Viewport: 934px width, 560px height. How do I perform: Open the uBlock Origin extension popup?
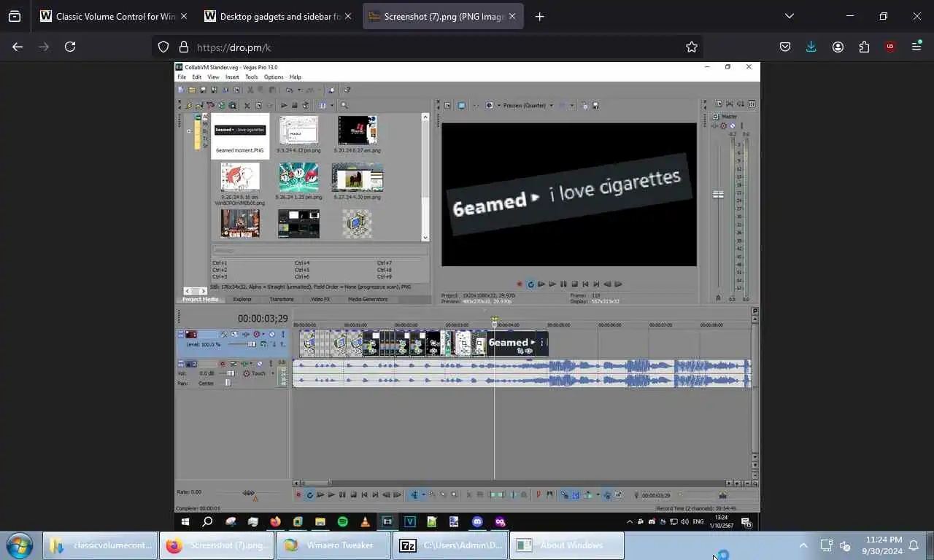(x=889, y=47)
